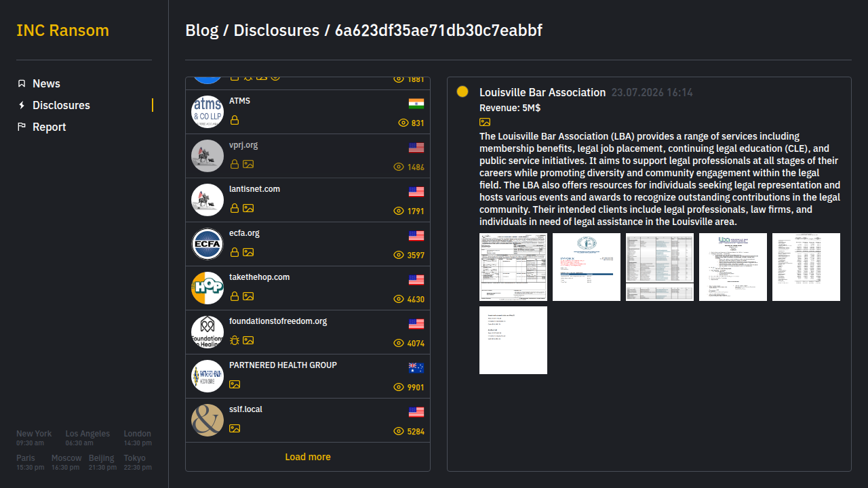The width and height of the screenshot is (868, 488).
Task: Click the eye icon next to 5284
Action: 399,431
